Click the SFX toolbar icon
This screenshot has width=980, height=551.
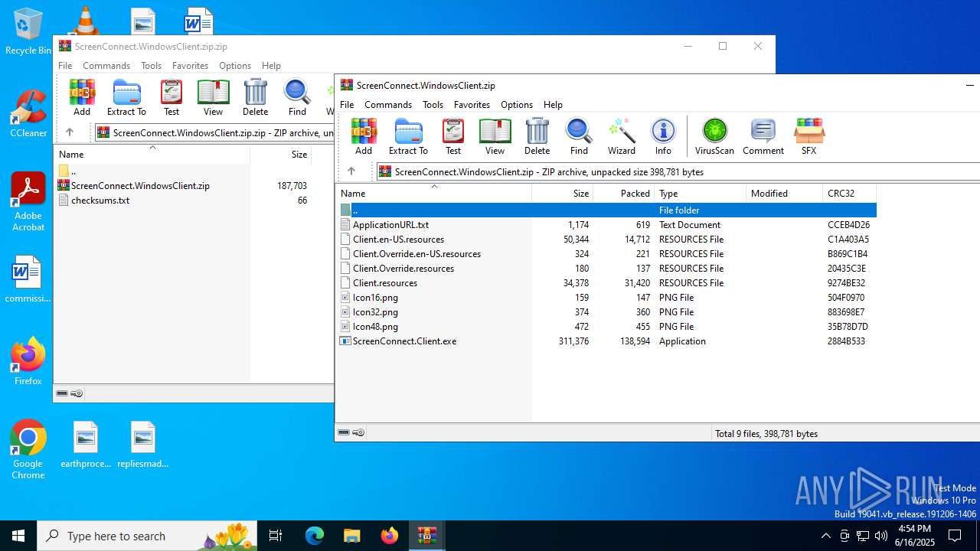tap(808, 137)
